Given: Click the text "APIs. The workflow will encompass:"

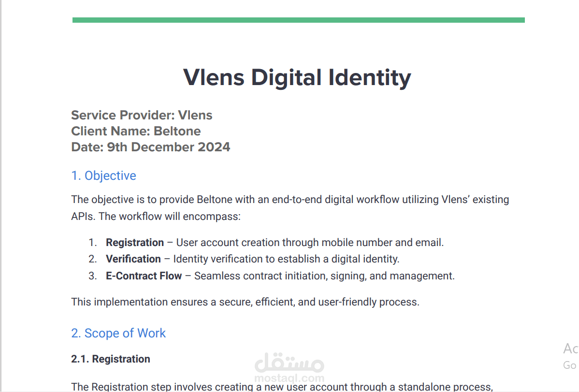Looking at the screenshot, I should coord(156,216).
